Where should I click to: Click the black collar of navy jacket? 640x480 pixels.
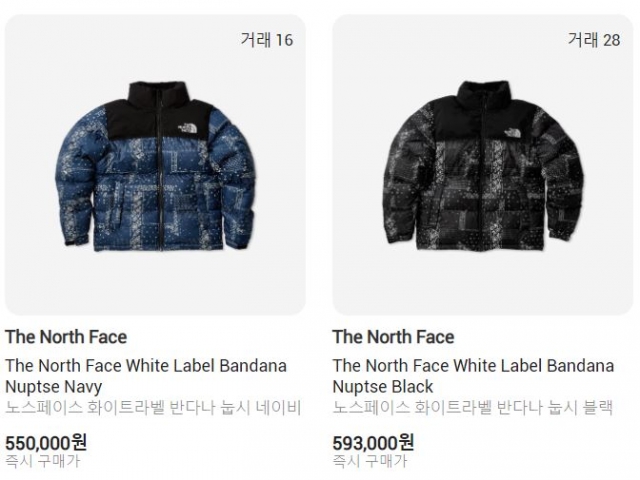(155, 94)
